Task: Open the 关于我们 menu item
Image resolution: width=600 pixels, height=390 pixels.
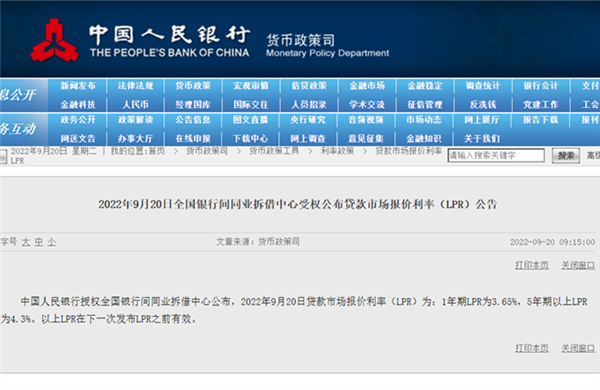Action: tap(482, 138)
